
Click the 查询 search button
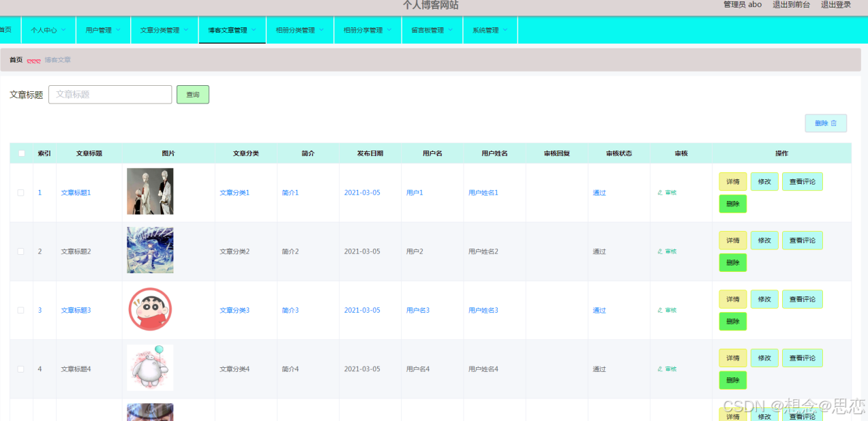tap(193, 95)
